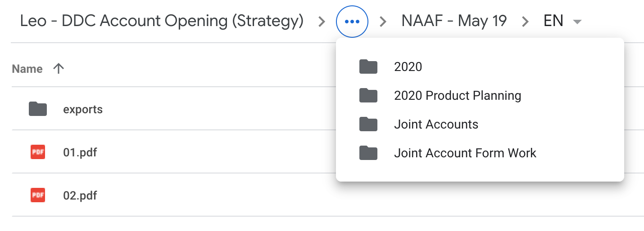Viewport: 644px width, 231px height.
Task: Click folder icon beside 2020 Product Planning
Action: (x=368, y=95)
